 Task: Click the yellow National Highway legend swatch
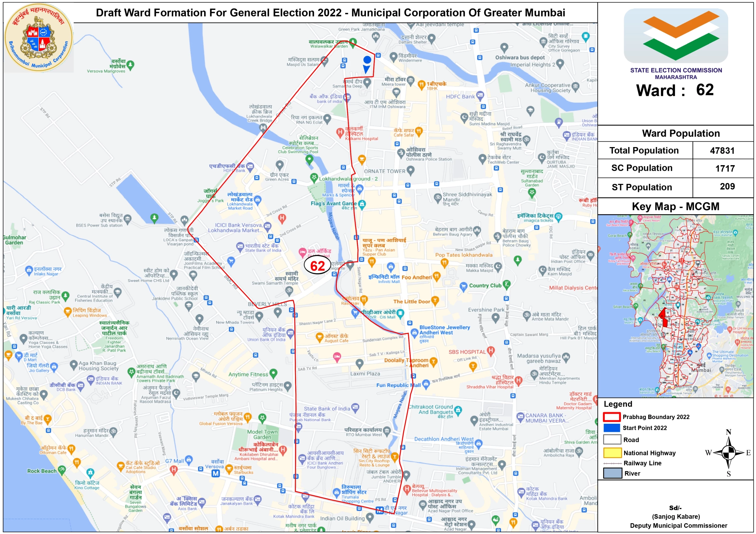[x=612, y=453]
